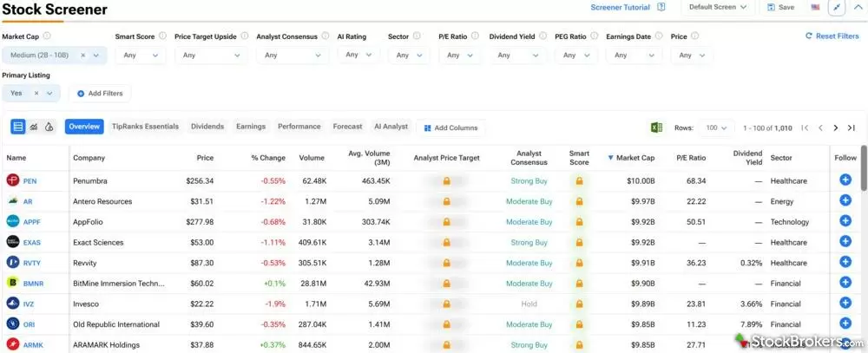
Task: Switch to heatmap view icon
Action: [49, 127]
